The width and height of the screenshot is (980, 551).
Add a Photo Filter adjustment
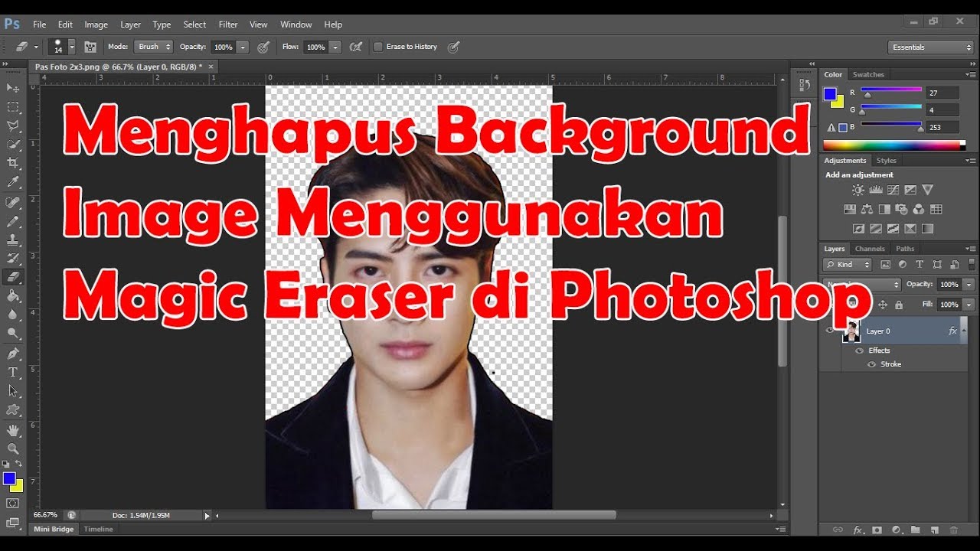point(902,209)
